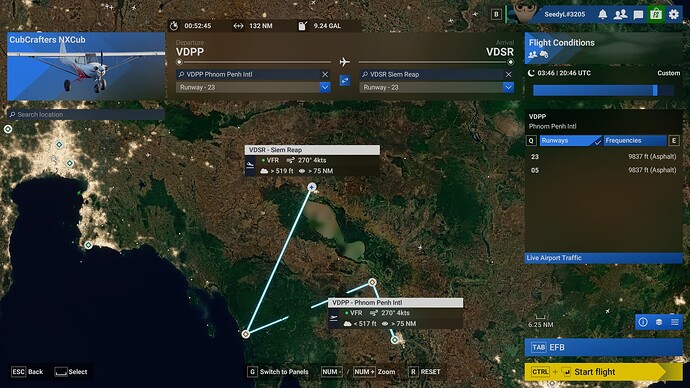Open the map layers icon

tap(659, 322)
